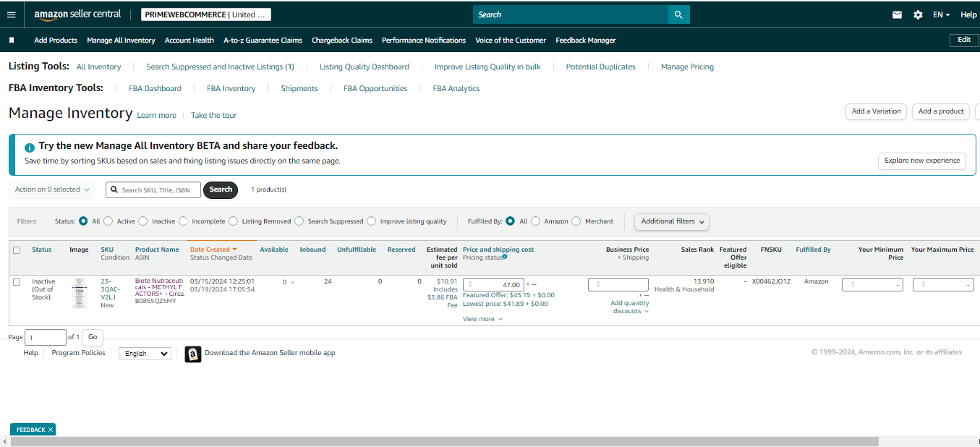Click the Edit button in nav bar
Image resolution: width=980 pixels, height=447 pixels.
(x=964, y=40)
